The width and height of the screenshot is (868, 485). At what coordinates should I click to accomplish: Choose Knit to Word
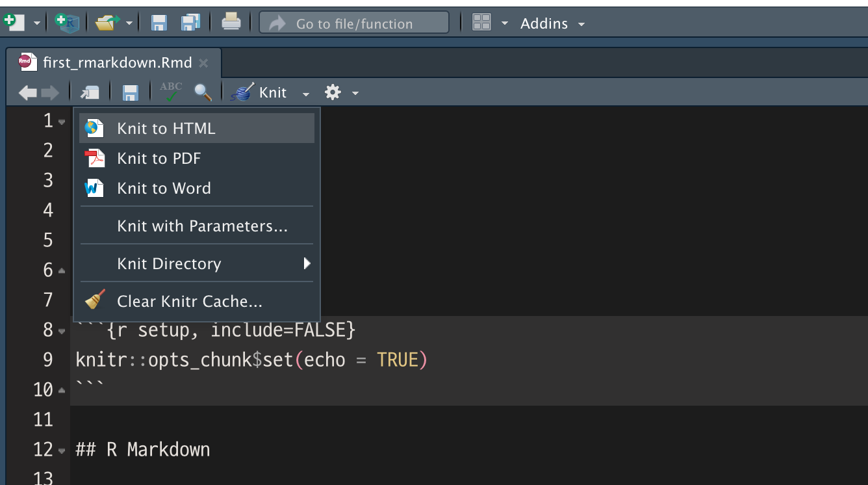(197, 188)
